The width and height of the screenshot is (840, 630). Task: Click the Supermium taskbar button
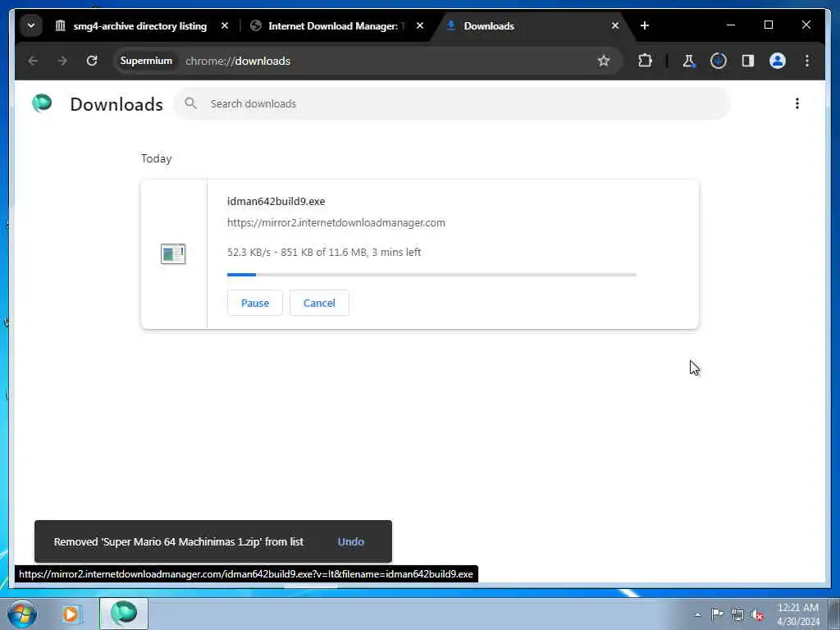pos(124,614)
